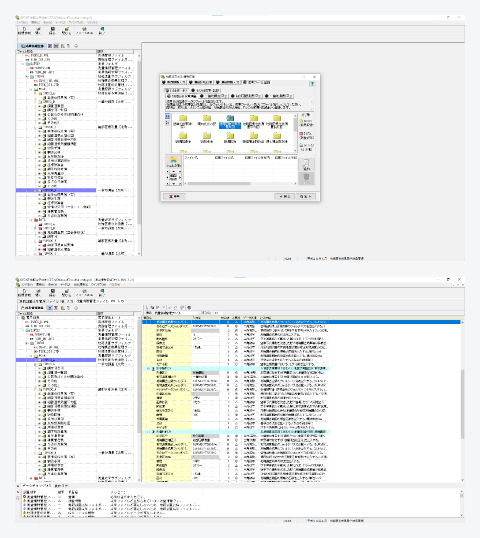This screenshot has height=538, width=480.
Task: Click the highlighted labeled button above top window tree
Action: [32, 46]
